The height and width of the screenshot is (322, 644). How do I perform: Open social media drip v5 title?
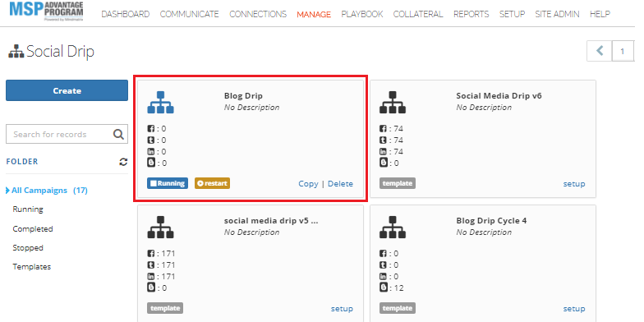(271, 221)
